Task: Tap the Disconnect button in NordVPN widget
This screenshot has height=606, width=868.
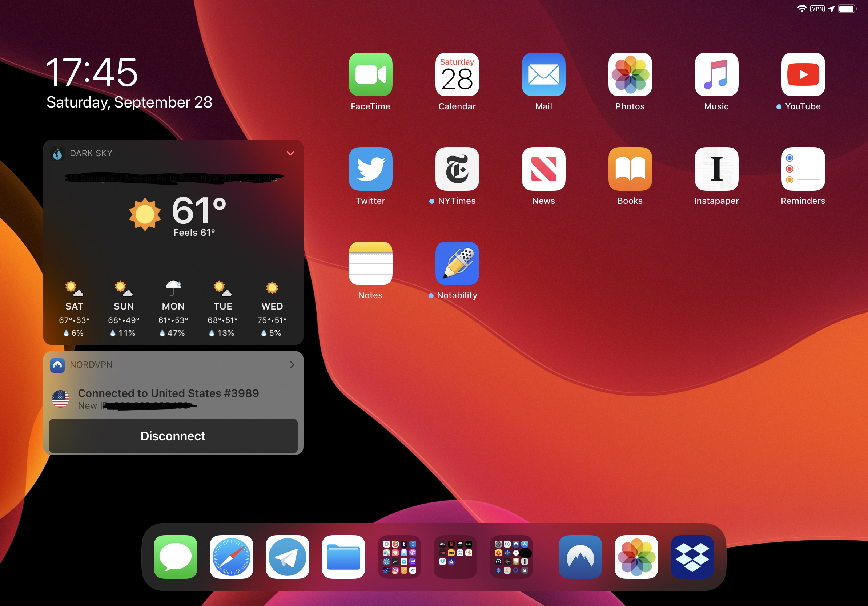Action: click(x=173, y=436)
